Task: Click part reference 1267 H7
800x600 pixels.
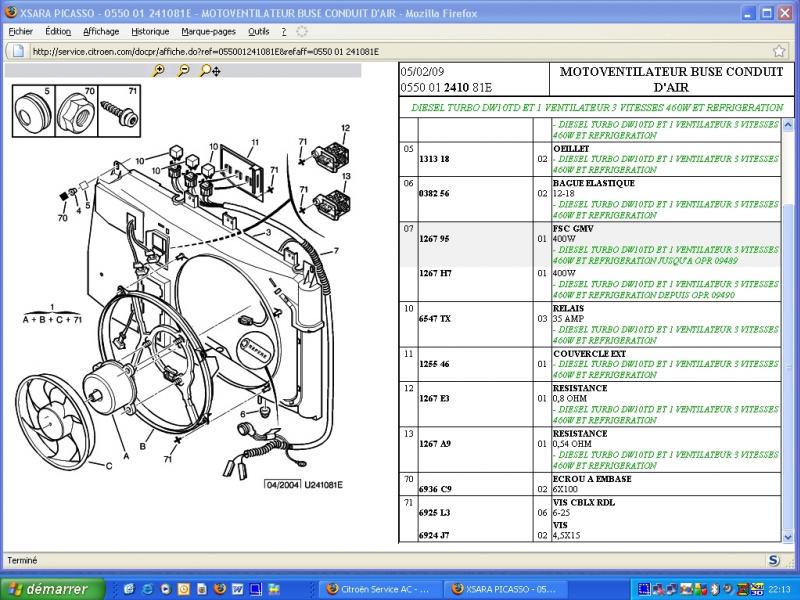Action: pyautogui.click(x=435, y=273)
